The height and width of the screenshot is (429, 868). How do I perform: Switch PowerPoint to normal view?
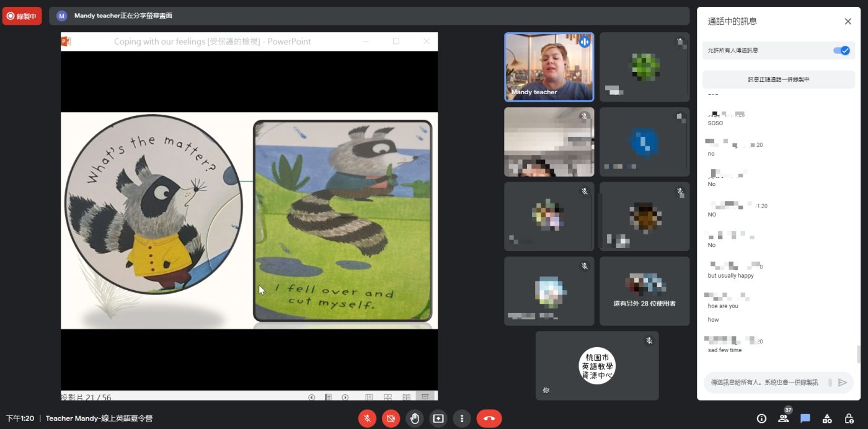pyautogui.click(x=369, y=397)
